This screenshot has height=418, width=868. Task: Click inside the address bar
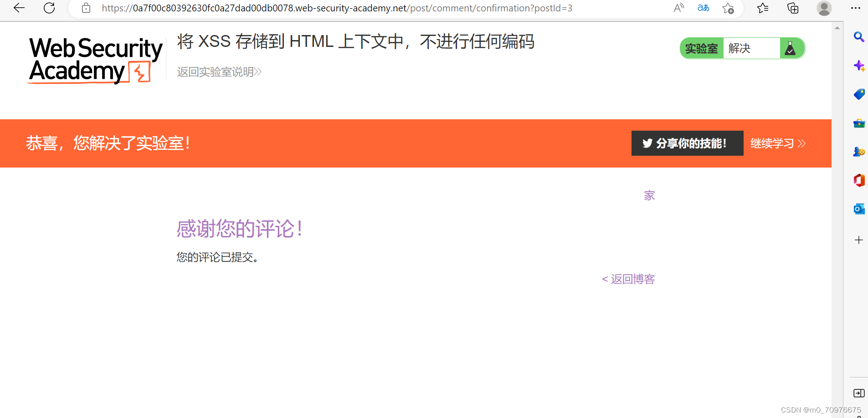(319, 8)
